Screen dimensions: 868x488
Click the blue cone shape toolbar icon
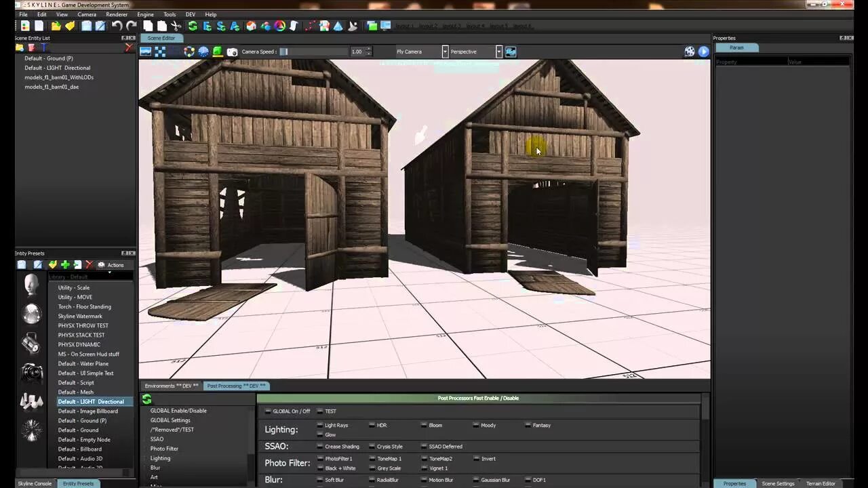338,26
